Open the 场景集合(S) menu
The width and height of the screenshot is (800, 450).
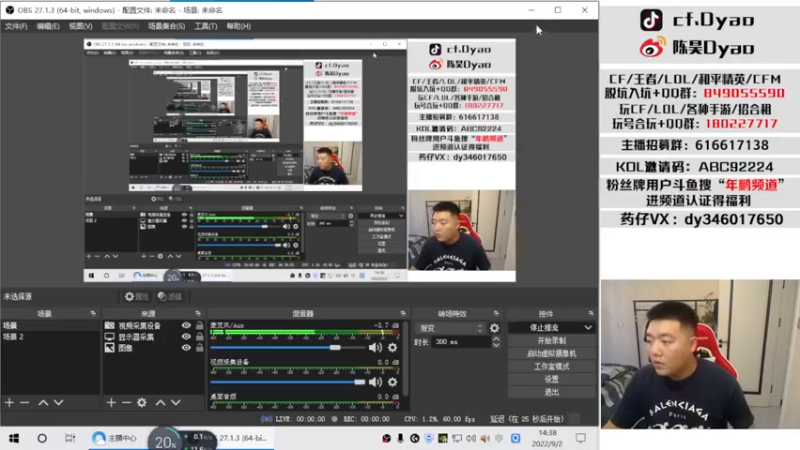tap(166, 26)
